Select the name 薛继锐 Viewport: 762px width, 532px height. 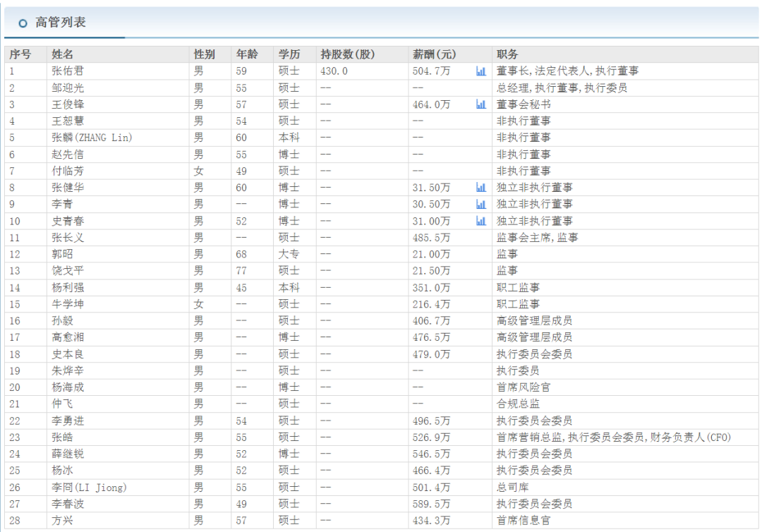tap(68, 454)
